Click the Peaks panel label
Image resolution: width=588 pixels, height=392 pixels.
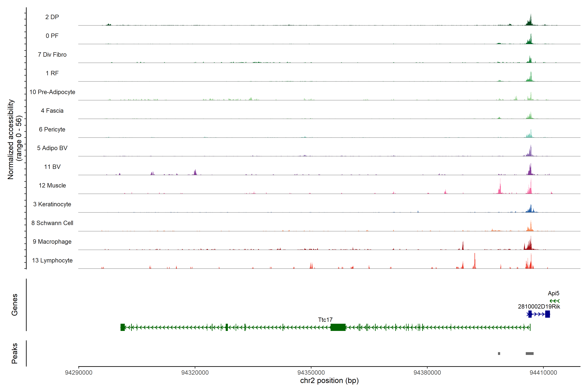[15, 353]
